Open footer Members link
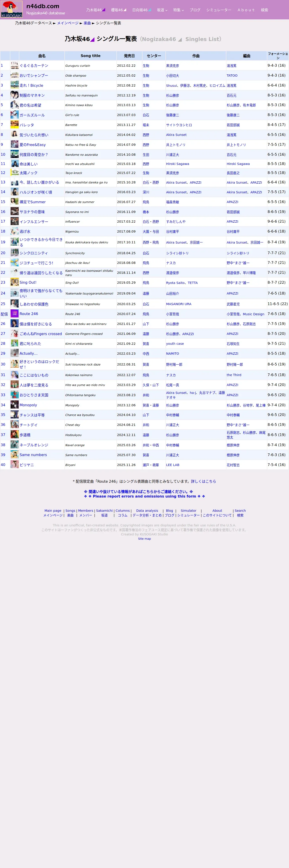The image size is (289, 868). pyautogui.click(x=86, y=510)
